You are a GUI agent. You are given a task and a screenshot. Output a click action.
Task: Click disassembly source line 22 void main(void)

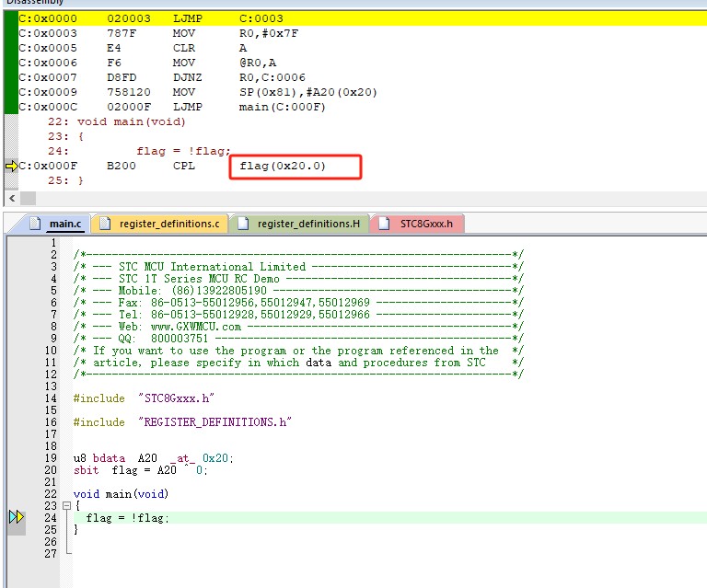coord(117,121)
